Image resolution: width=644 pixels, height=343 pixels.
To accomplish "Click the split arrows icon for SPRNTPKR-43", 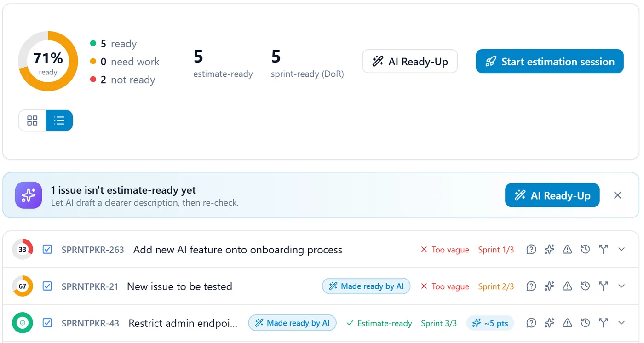I will (x=603, y=323).
